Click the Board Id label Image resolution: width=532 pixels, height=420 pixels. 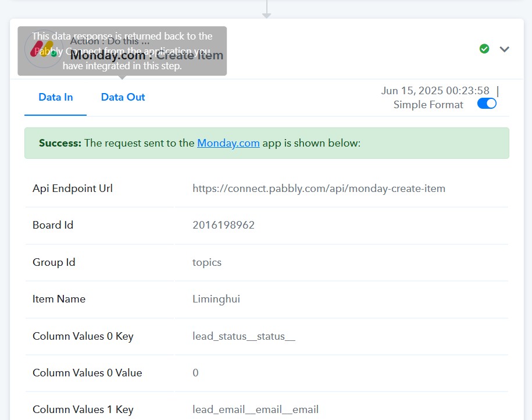pyautogui.click(x=53, y=225)
